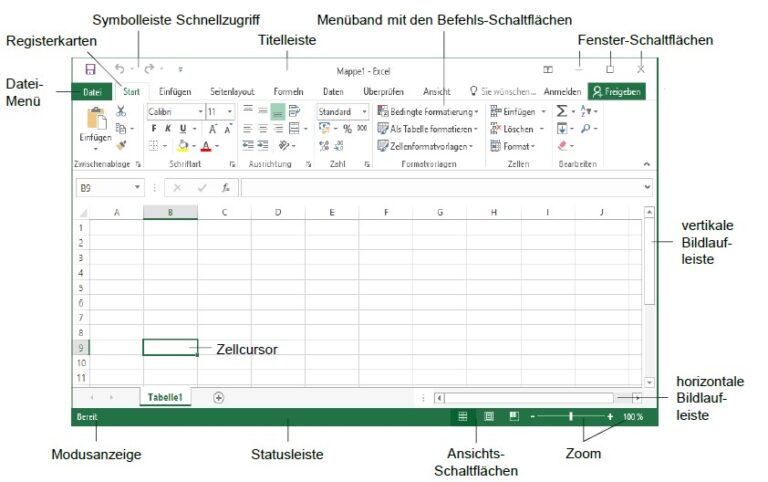The image size is (768, 482).
Task: Open Bedingte Formatierung dropdown
Action: coord(428,112)
